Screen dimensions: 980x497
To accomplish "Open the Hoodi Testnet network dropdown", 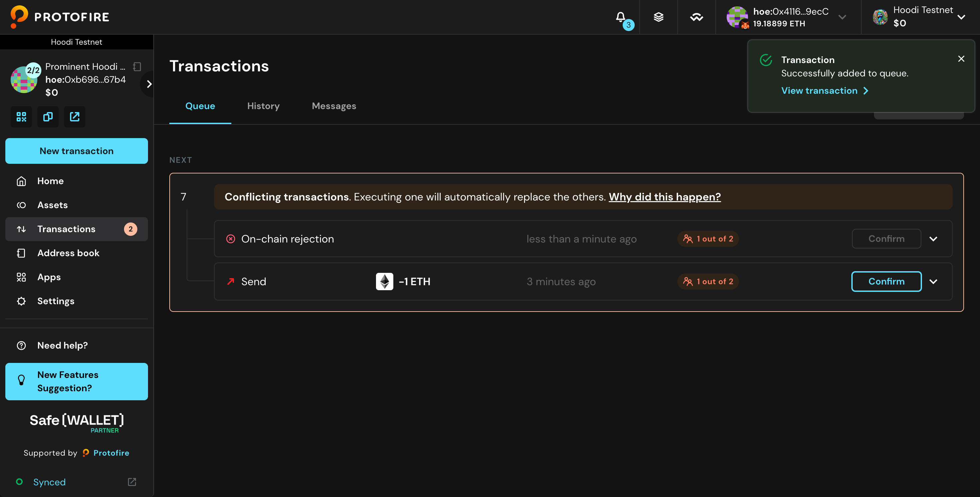I will 961,17.
